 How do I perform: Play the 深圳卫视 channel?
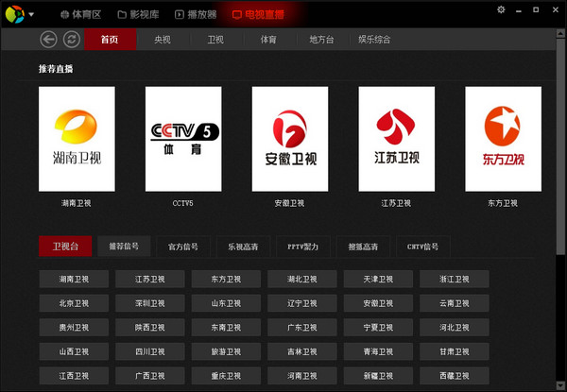[150, 303]
